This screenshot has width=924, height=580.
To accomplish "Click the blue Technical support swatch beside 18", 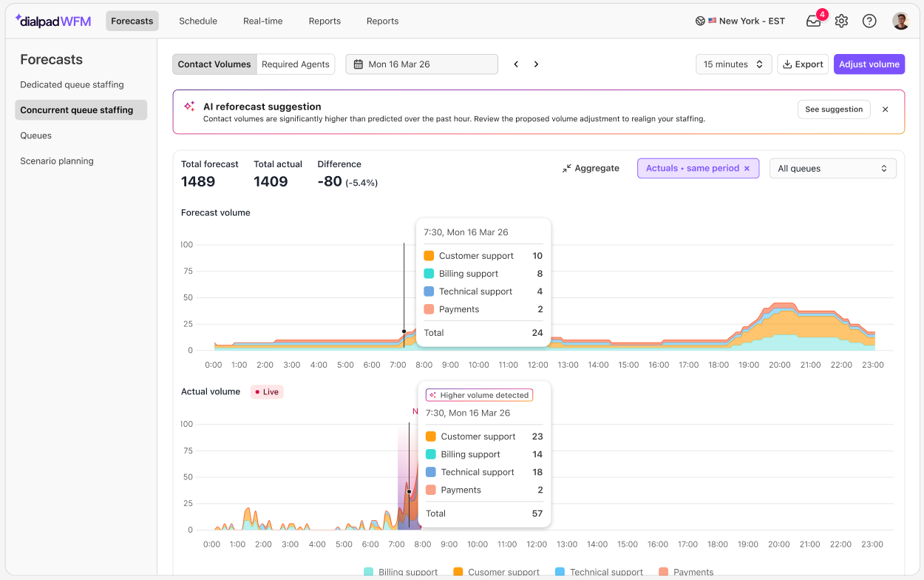I will point(431,472).
